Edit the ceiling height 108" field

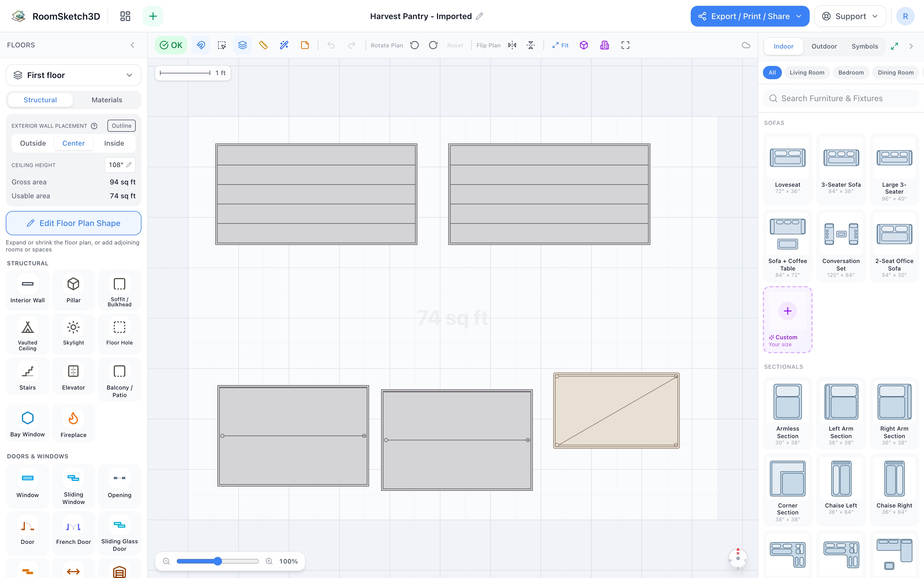120,165
